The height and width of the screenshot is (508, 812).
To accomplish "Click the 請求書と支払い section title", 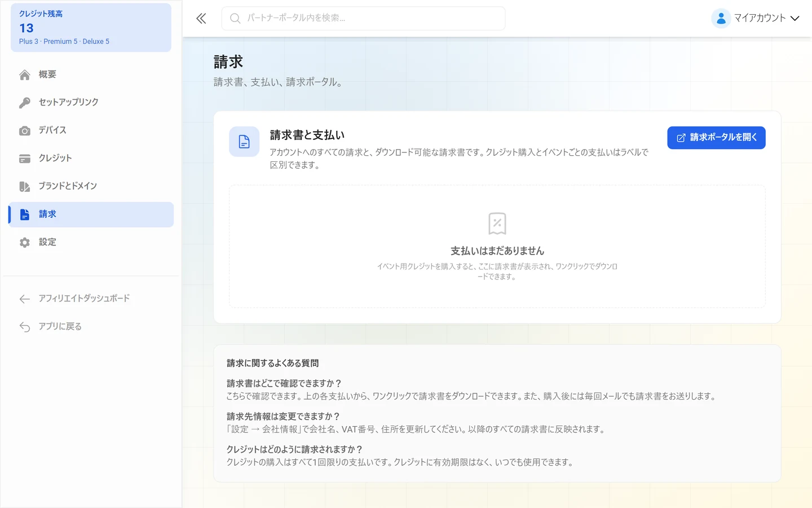I will click(307, 135).
